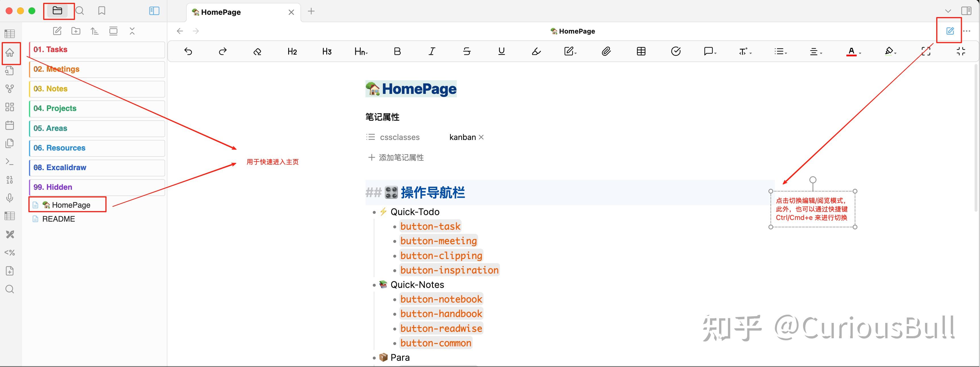Toggle the task checkmark circle toolbar button
The height and width of the screenshot is (367, 980).
[676, 51]
